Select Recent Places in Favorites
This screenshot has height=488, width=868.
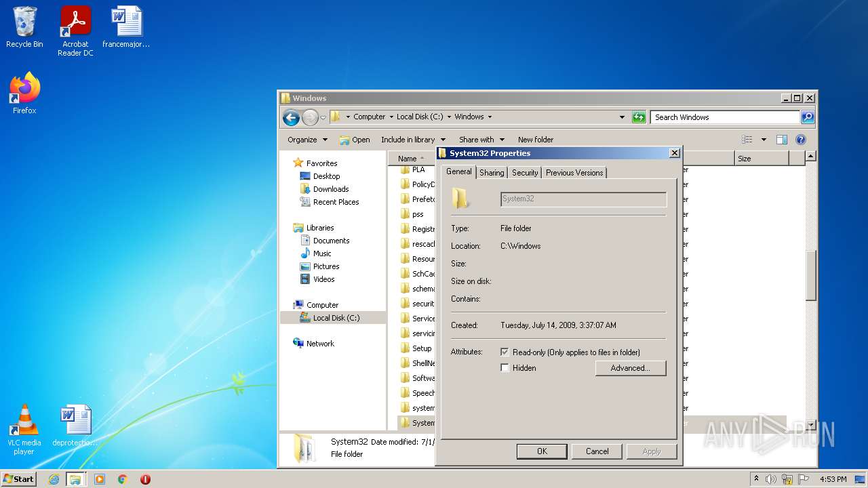point(336,202)
